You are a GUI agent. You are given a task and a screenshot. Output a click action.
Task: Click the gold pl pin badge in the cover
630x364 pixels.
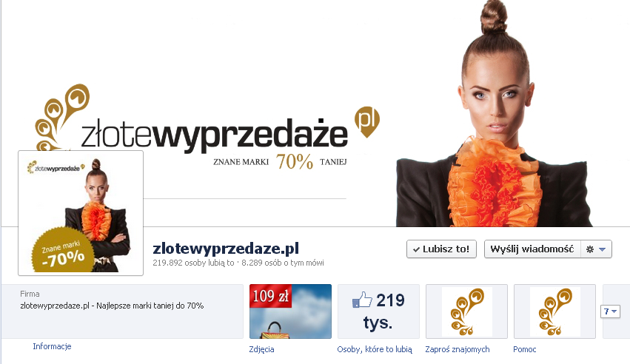coord(367,122)
